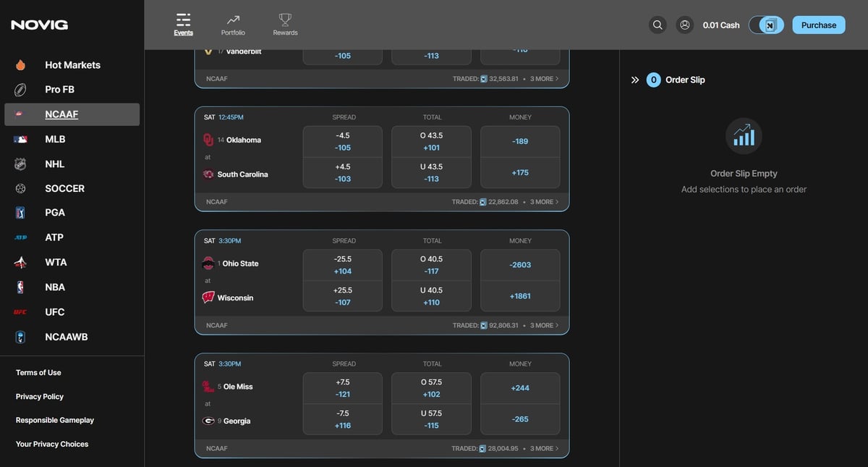Expand 3 MORE for Ohio State game
The image size is (868, 467).
[x=544, y=325]
